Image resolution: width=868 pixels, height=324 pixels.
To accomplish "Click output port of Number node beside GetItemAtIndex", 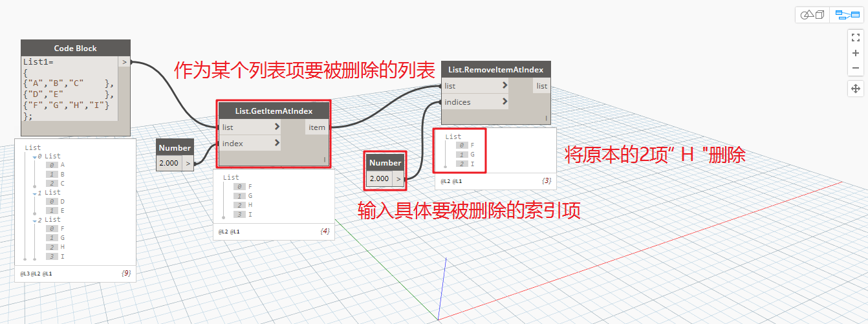I will click(188, 163).
